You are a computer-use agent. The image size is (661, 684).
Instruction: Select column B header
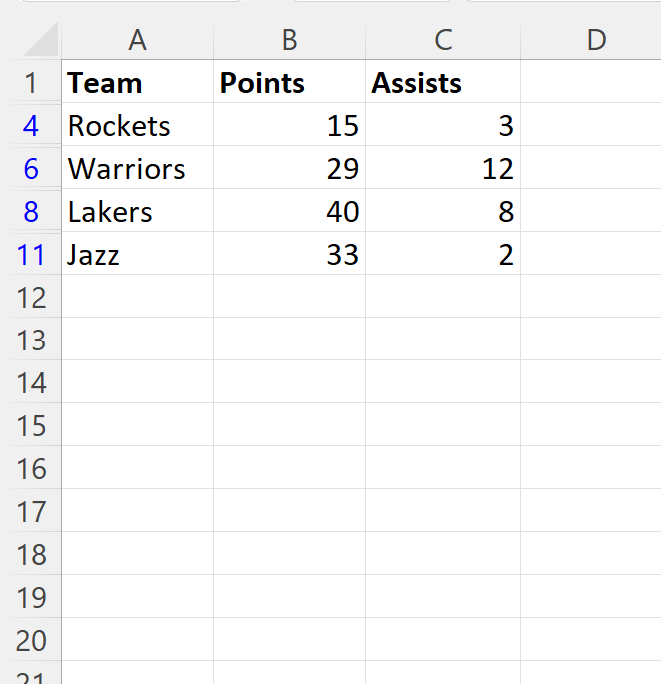pos(289,40)
